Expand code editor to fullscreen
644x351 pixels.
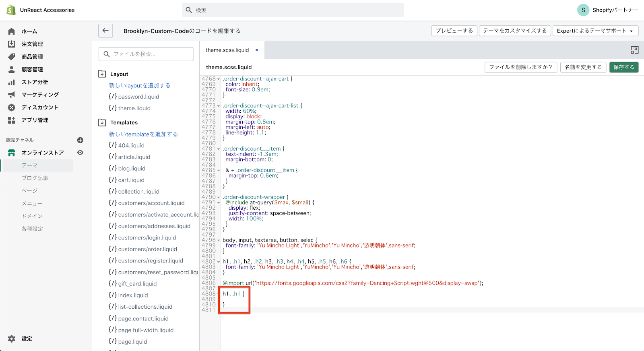coord(634,50)
